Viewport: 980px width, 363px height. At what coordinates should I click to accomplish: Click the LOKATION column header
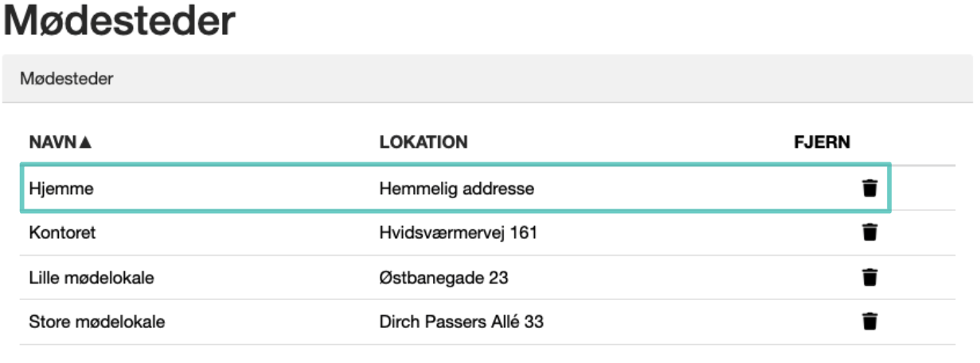[x=423, y=142]
